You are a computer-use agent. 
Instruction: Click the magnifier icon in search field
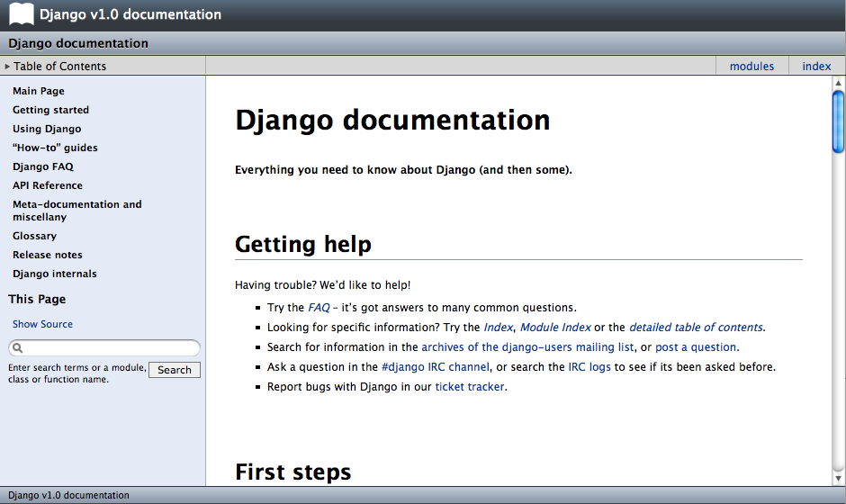pyautogui.click(x=18, y=348)
